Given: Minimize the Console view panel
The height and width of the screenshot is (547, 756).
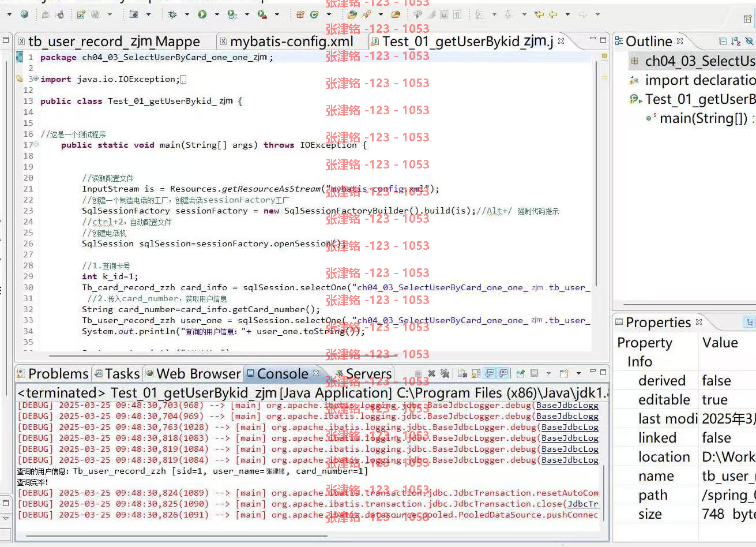Looking at the screenshot, I should click(592, 371).
